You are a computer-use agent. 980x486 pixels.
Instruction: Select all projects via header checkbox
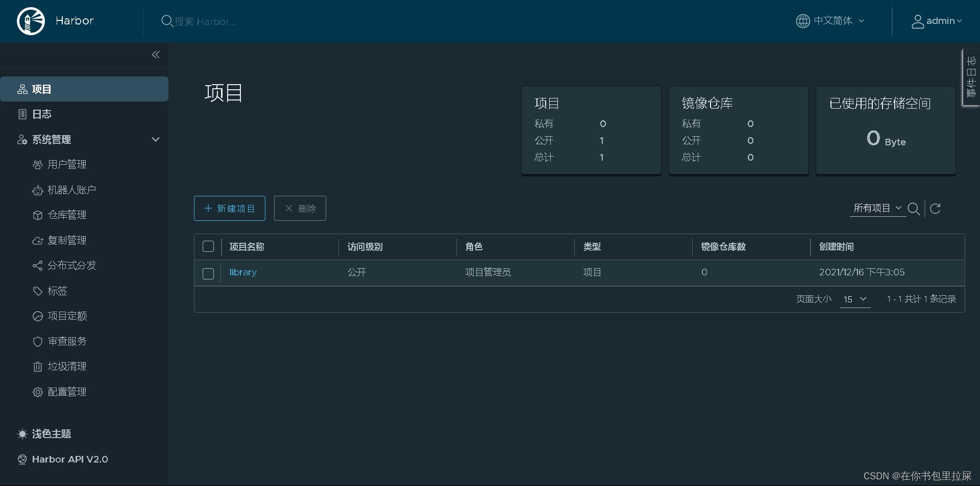coord(208,247)
